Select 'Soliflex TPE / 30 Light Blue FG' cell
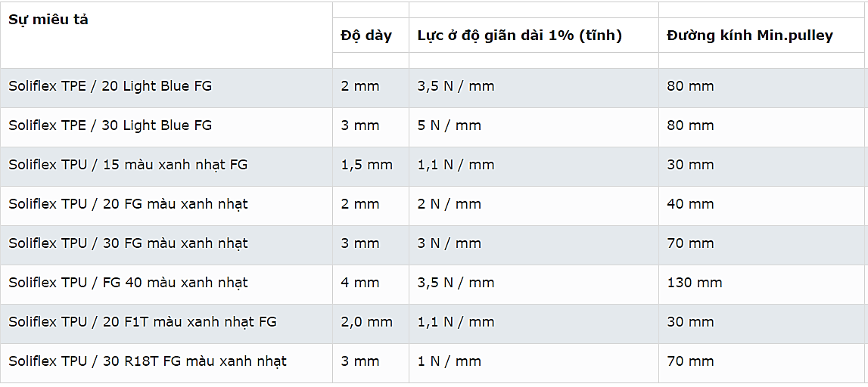The width and height of the screenshot is (868, 387). click(x=110, y=125)
